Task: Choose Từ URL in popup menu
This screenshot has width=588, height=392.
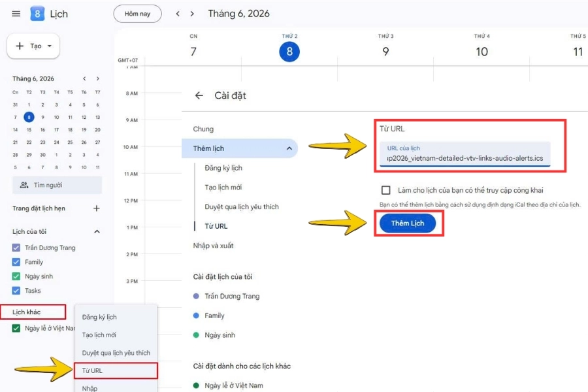Action: coord(116,370)
